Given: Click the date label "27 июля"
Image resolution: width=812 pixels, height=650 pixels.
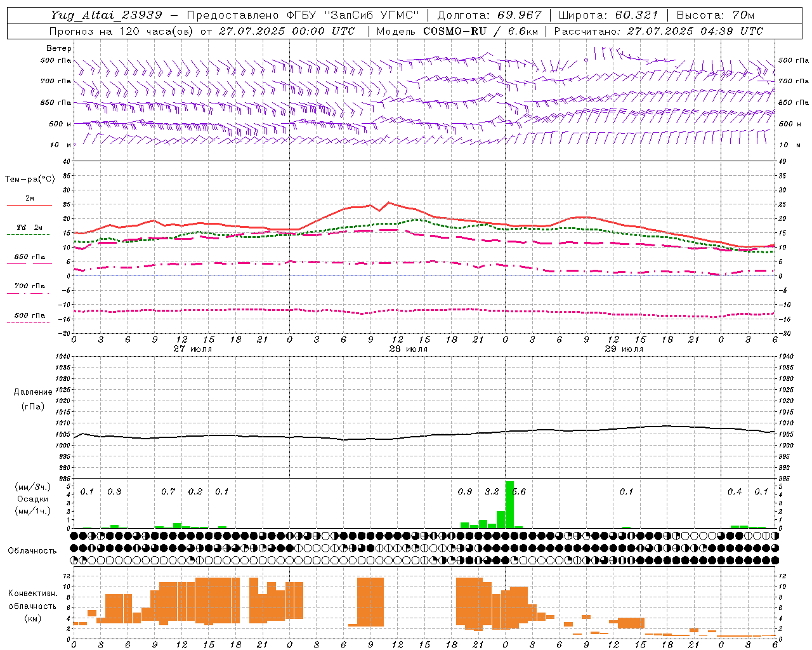Looking at the screenshot, I should click(193, 349).
